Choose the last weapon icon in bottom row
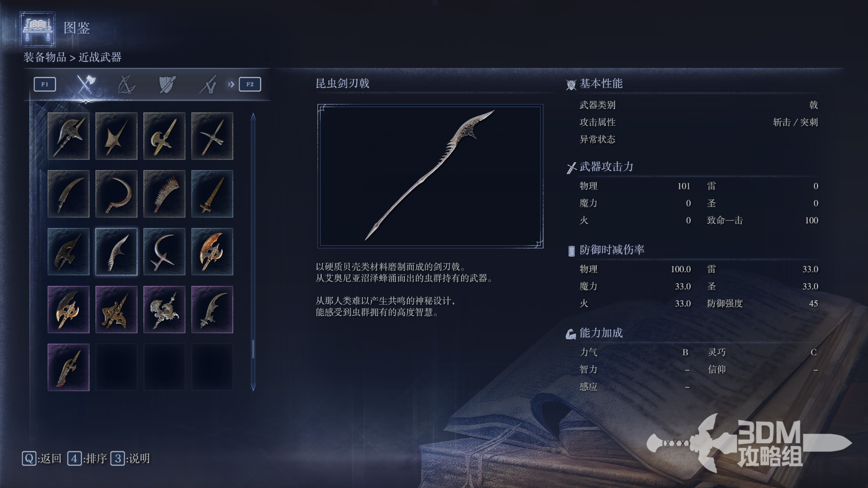868x488 pixels. (x=68, y=367)
